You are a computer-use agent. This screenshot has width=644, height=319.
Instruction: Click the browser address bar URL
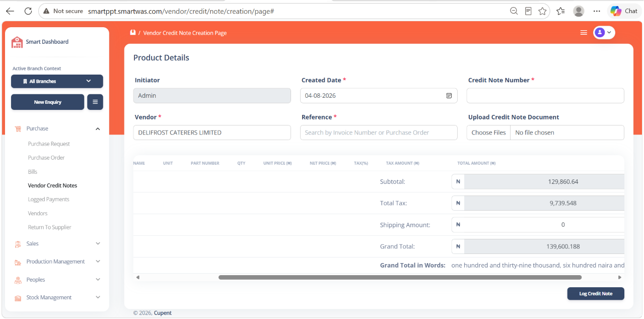pos(181,11)
